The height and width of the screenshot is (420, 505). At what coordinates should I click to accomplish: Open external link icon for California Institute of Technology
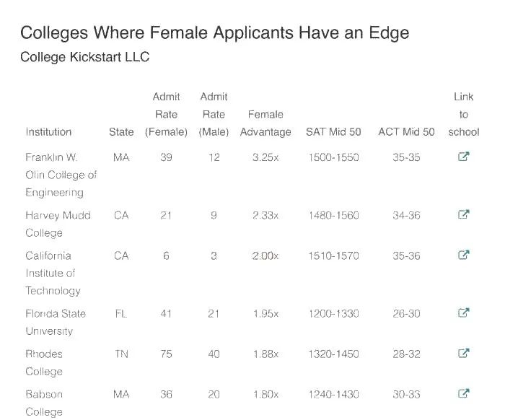click(463, 255)
